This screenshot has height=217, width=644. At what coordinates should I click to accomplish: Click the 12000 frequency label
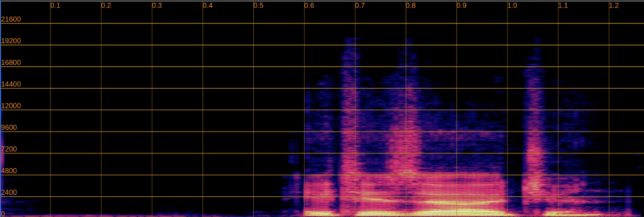click(x=11, y=106)
